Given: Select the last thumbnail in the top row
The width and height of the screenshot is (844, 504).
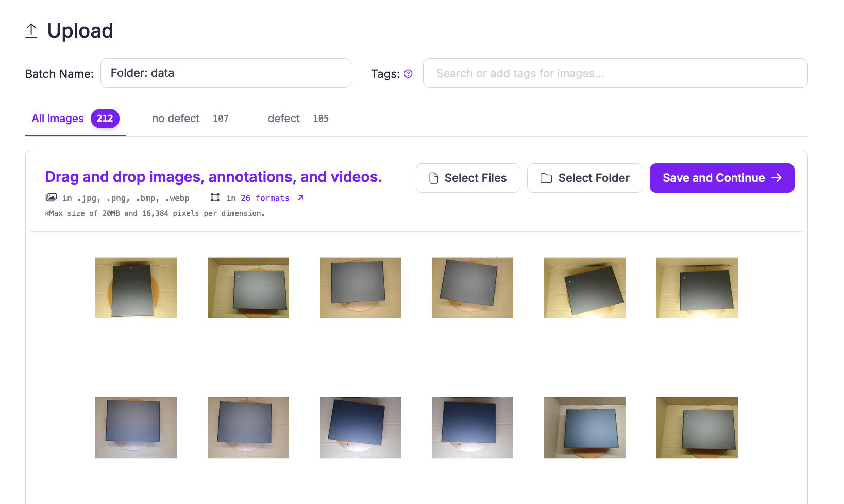Looking at the screenshot, I should point(697,288).
